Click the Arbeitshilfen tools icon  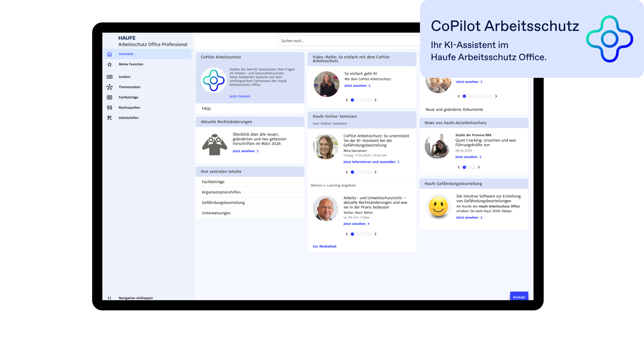(109, 118)
